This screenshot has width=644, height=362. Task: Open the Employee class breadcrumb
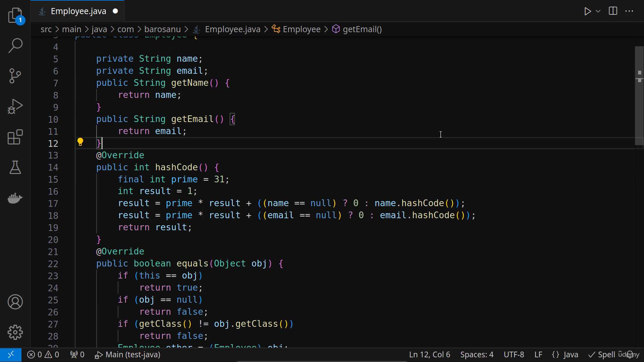click(296, 29)
